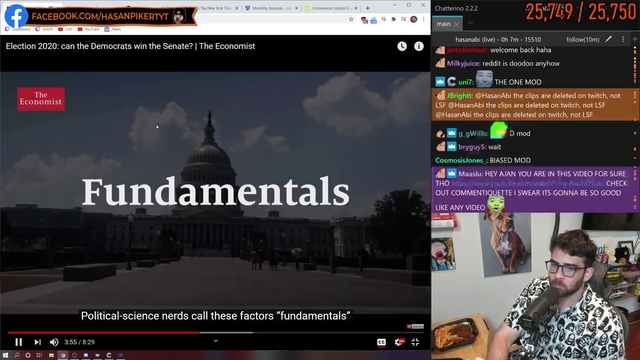Click username bryguy5 in chat
Screen dimensions: 640x360
coord(472,147)
